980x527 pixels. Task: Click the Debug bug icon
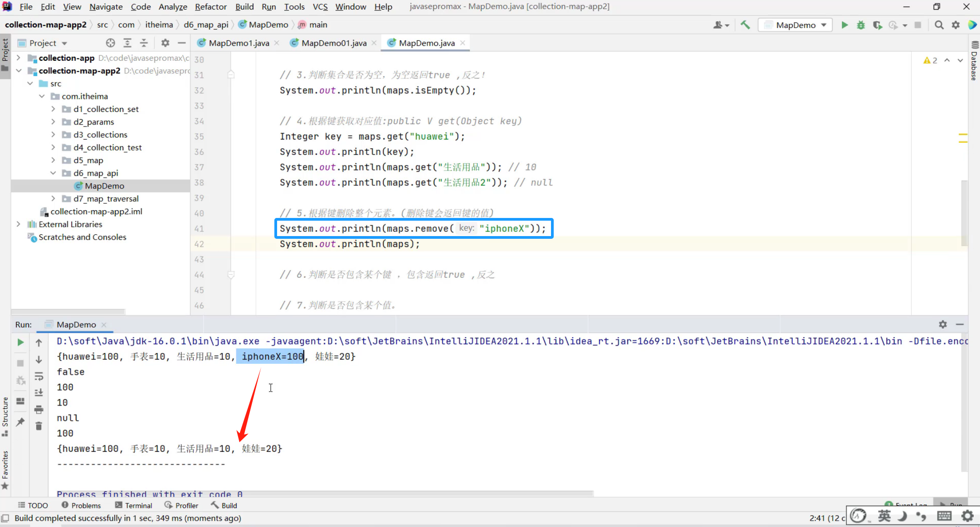coord(861,25)
